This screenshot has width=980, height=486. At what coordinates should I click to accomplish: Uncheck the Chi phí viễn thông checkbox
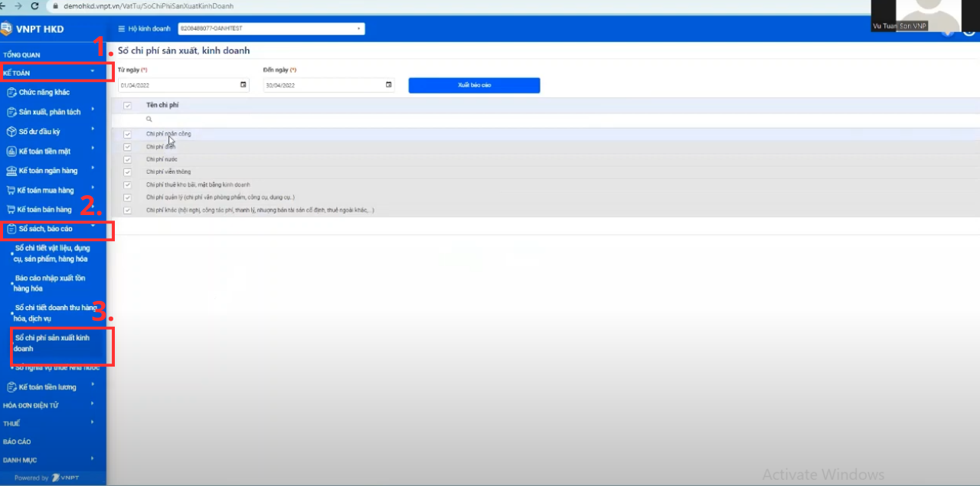(127, 172)
